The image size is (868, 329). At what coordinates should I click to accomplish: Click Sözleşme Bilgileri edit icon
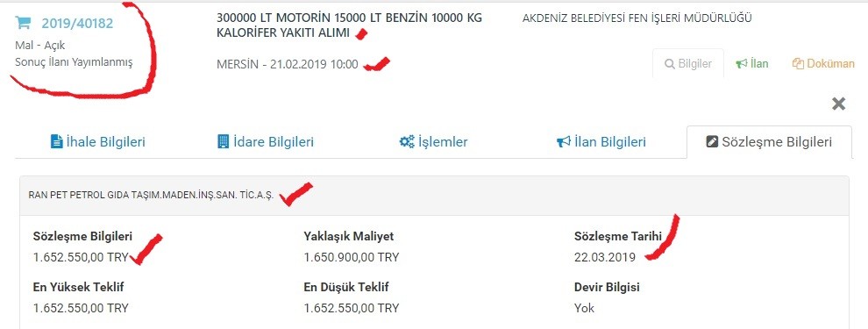coord(712,142)
